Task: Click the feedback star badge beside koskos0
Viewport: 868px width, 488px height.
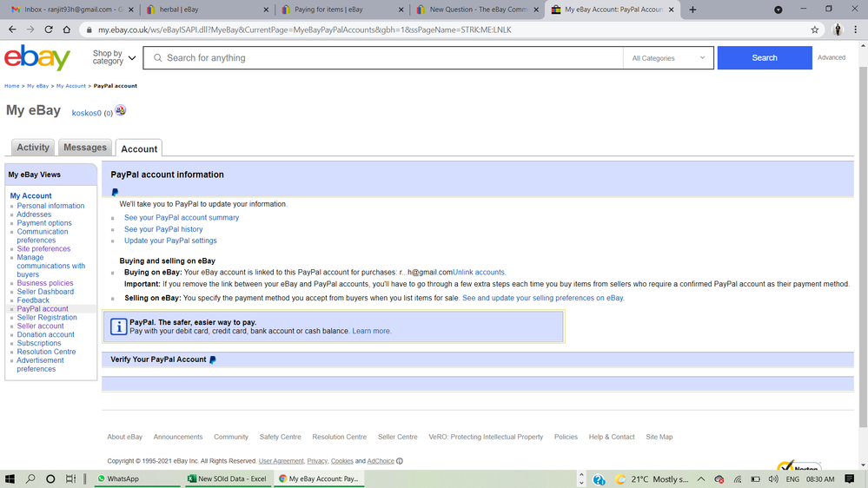Action: tap(120, 110)
